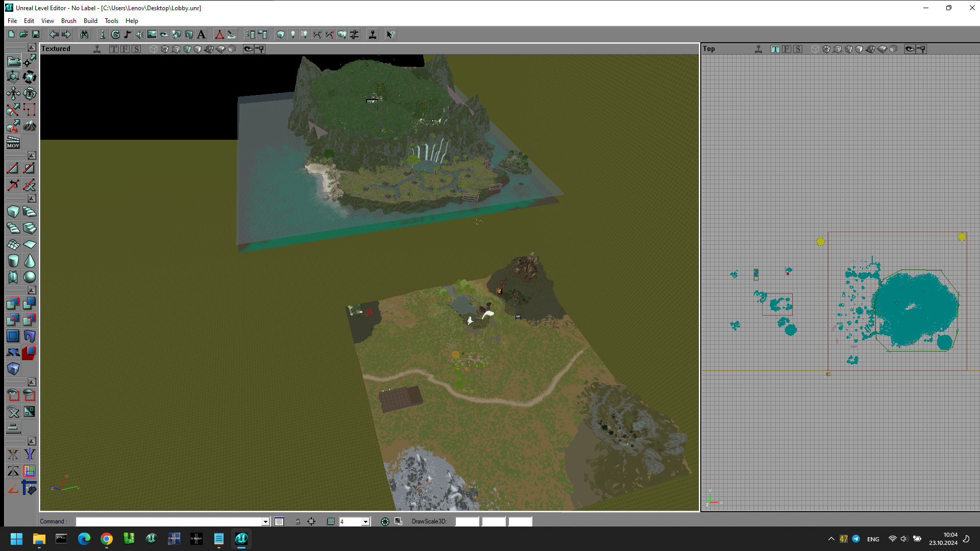The width and height of the screenshot is (980, 551).
Task: Collapse the camera tools group
Action: tap(32, 47)
